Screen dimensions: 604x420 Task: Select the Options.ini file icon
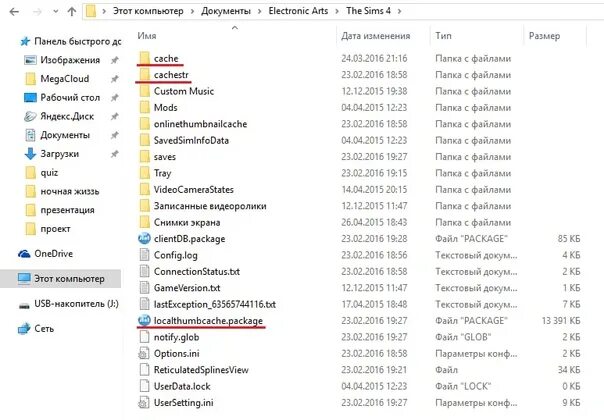click(144, 353)
